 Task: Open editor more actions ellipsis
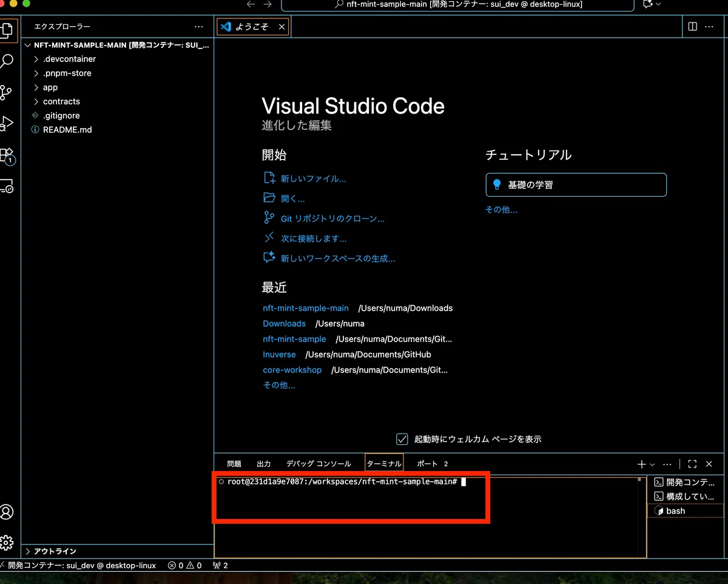coord(709,27)
